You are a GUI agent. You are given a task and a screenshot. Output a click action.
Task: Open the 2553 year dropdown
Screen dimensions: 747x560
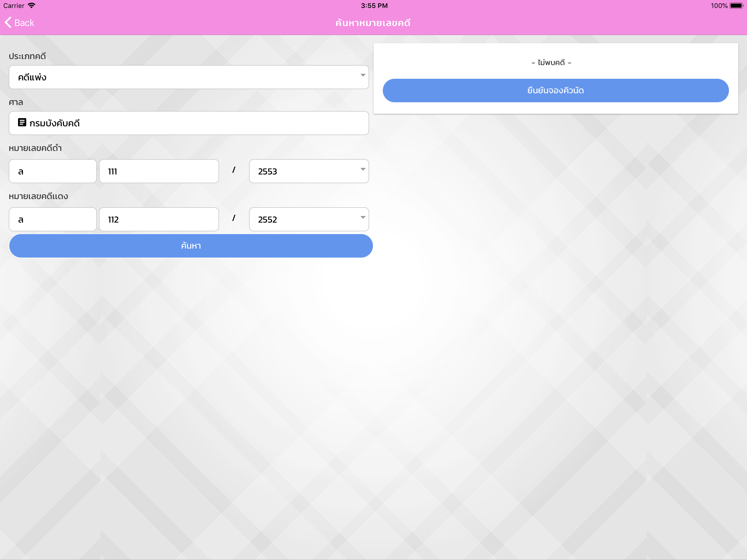(309, 171)
